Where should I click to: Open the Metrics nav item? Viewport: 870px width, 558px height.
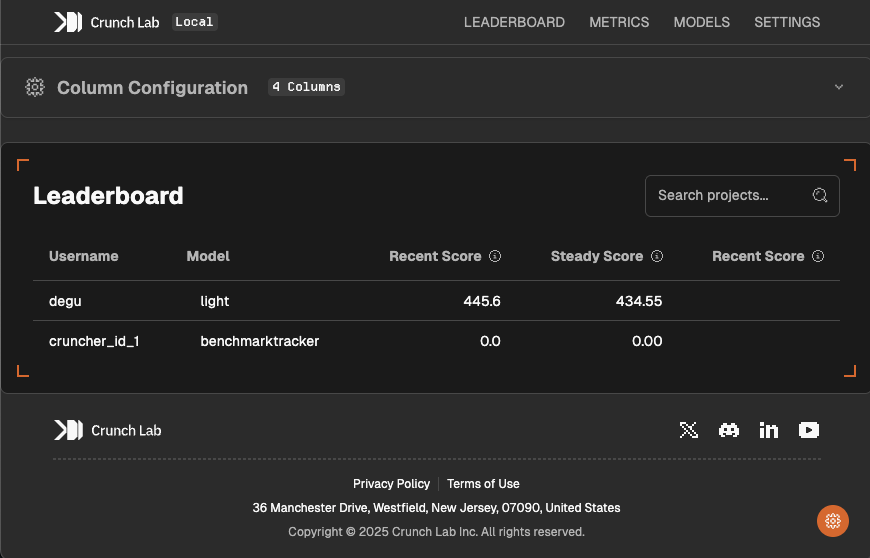pyautogui.click(x=619, y=22)
